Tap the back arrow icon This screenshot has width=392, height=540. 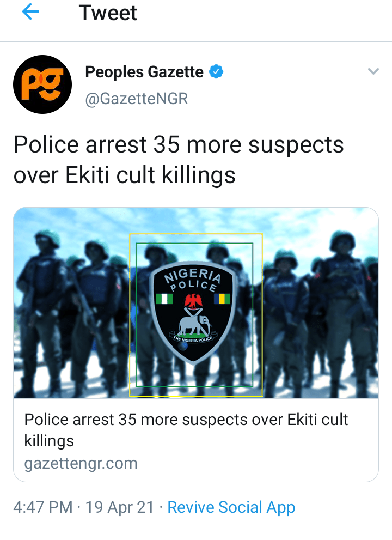pos(30,12)
